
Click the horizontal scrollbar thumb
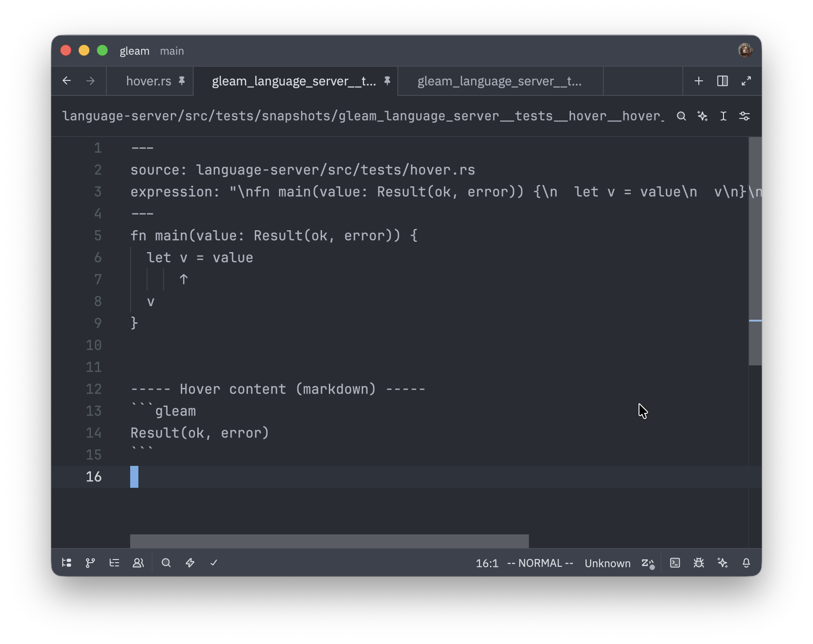[x=329, y=541]
